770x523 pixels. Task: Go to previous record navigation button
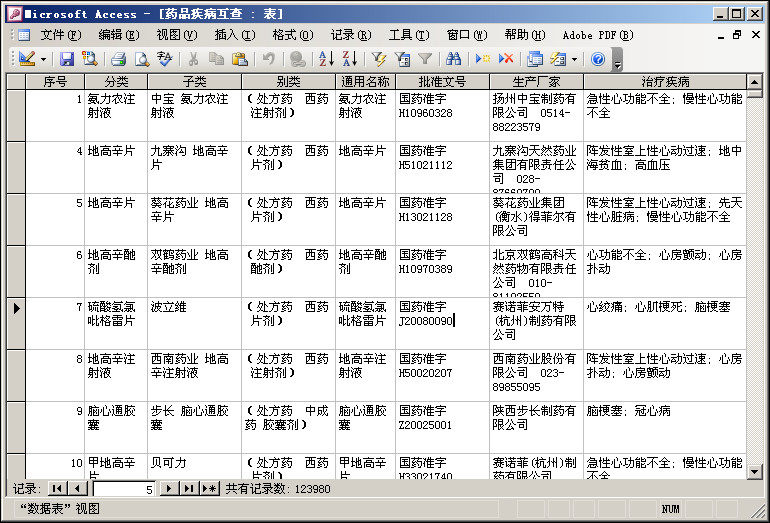point(78,489)
